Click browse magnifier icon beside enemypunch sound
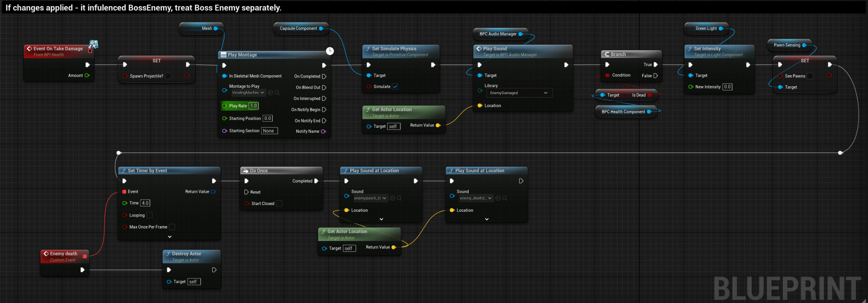868x303 pixels. (399, 198)
